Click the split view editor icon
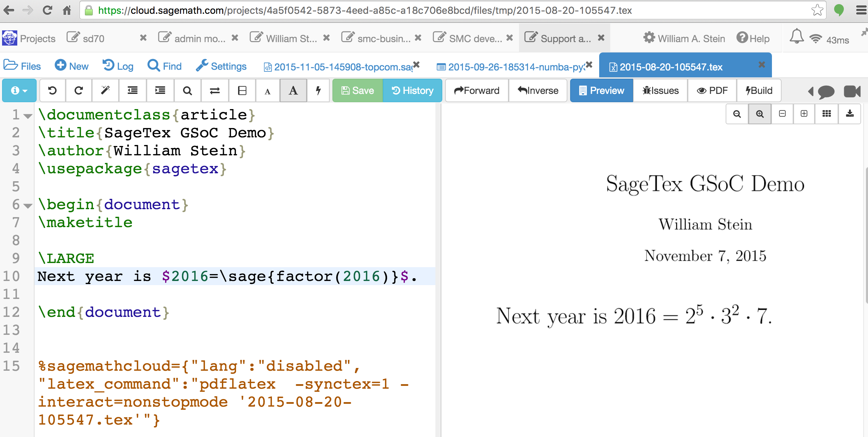The image size is (868, 437). 242,90
